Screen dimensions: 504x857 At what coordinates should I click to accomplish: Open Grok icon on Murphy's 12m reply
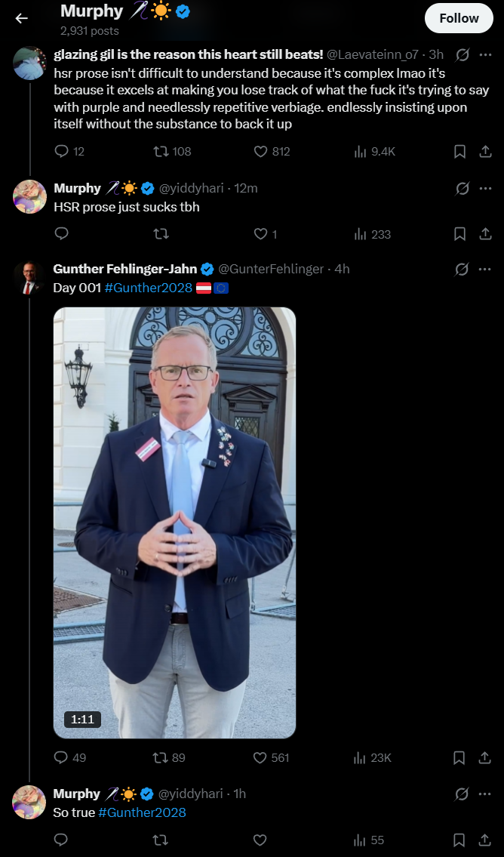[462, 189]
